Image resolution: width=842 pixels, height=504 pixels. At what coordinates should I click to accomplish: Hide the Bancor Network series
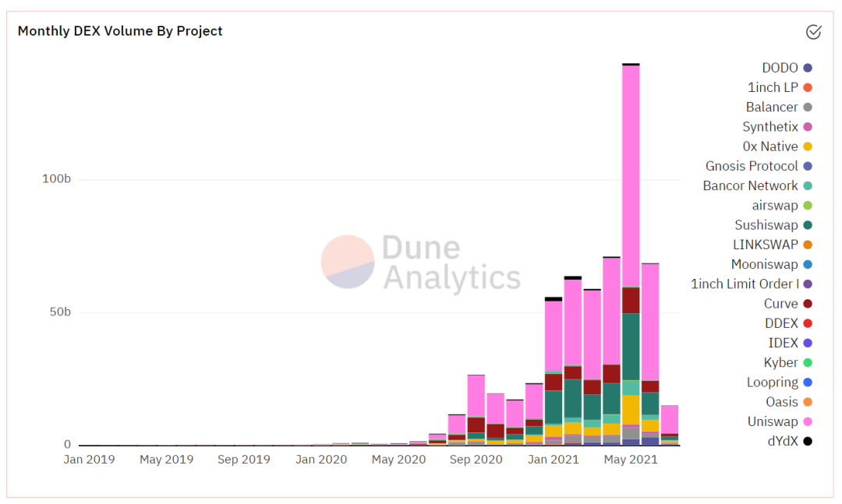pyautogui.click(x=750, y=186)
